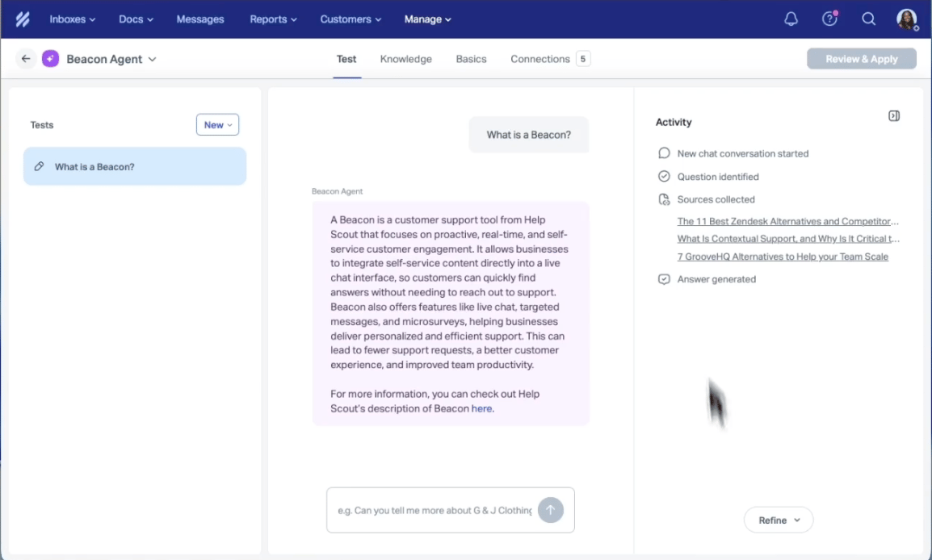The height and width of the screenshot is (560, 932).
Task: Click the pencil icon beside What is a Beacon?
Action: 40,166
